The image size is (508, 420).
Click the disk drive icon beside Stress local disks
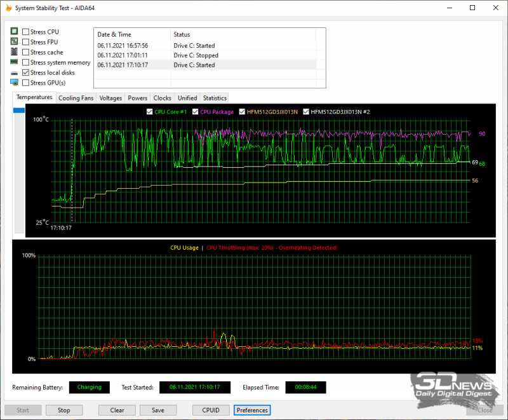(14, 73)
